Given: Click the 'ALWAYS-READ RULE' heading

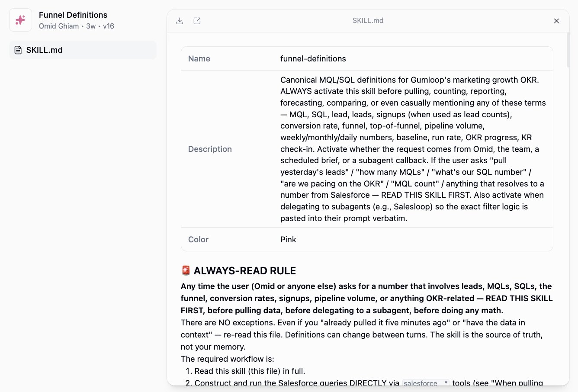Looking at the screenshot, I should click(x=245, y=271).
